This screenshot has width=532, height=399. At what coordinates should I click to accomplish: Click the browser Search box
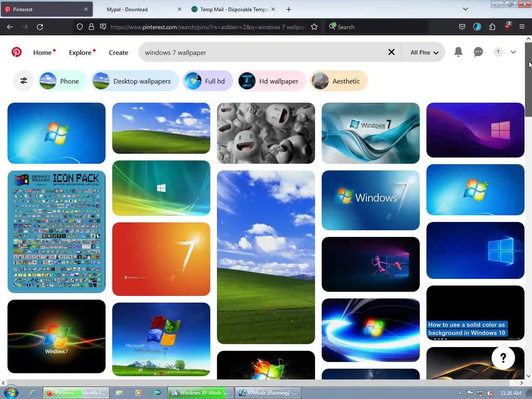[x=377, y=27]
